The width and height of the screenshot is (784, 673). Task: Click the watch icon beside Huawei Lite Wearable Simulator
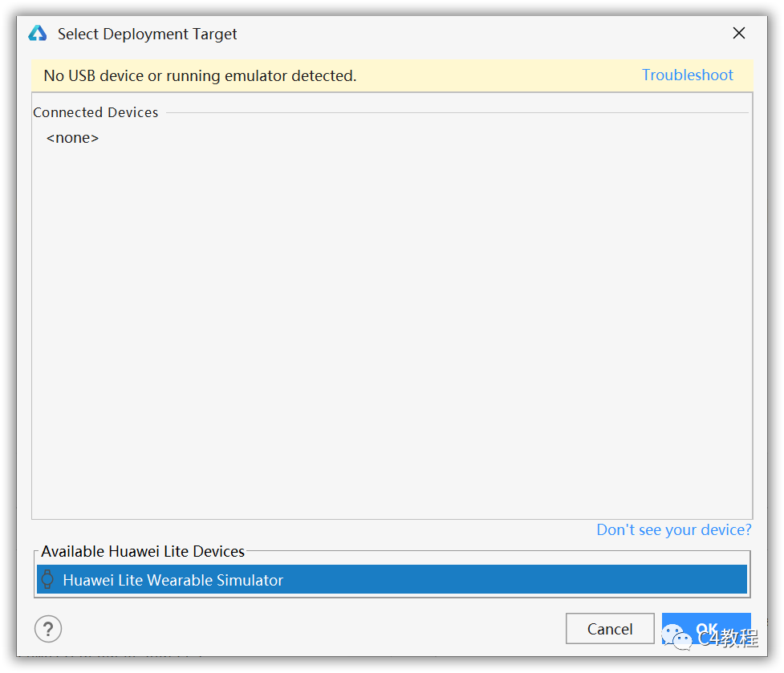[x=47, y=580]
